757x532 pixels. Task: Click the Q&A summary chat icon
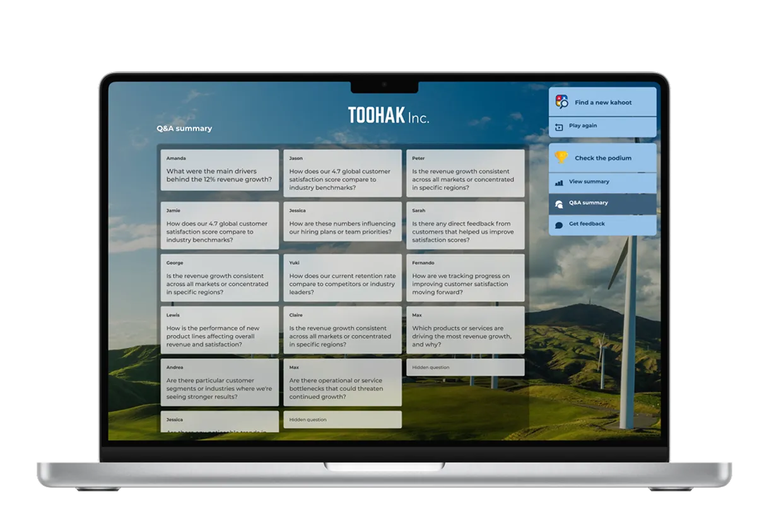[x=559, y=204]
